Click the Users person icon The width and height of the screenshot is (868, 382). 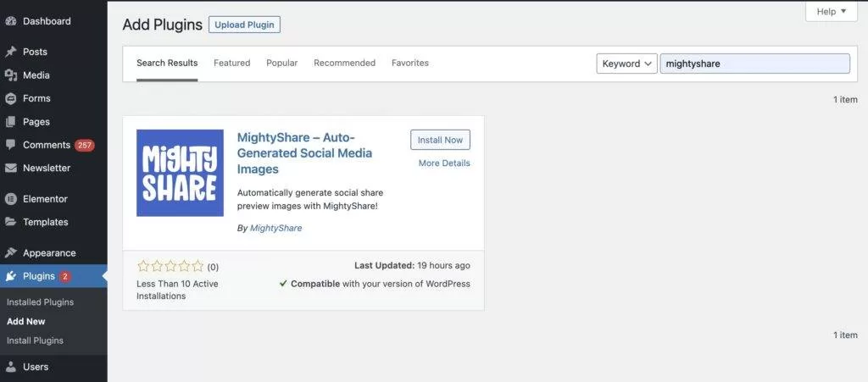(x=10, y=367)
